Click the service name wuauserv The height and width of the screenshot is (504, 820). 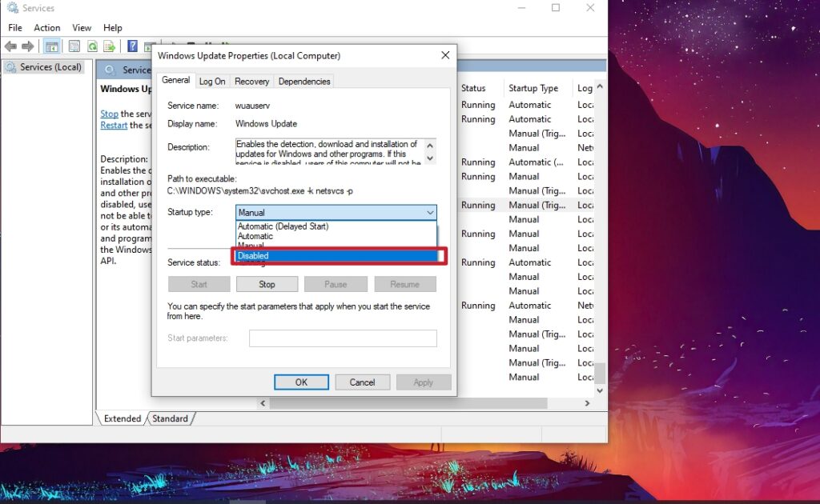(x=252, y=106)
